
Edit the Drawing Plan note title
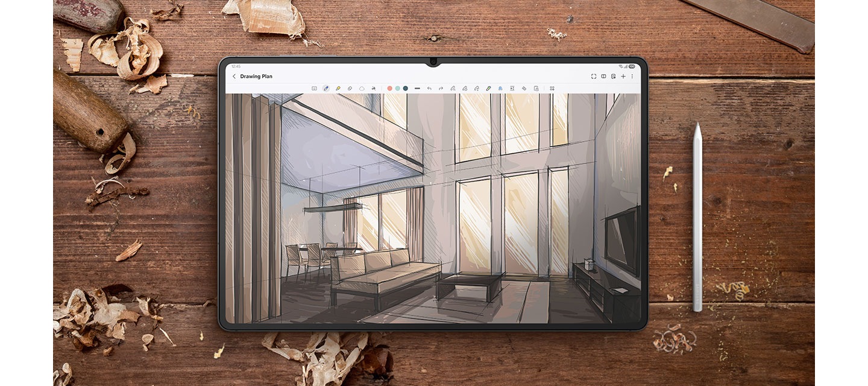click(x=256, y=77)
